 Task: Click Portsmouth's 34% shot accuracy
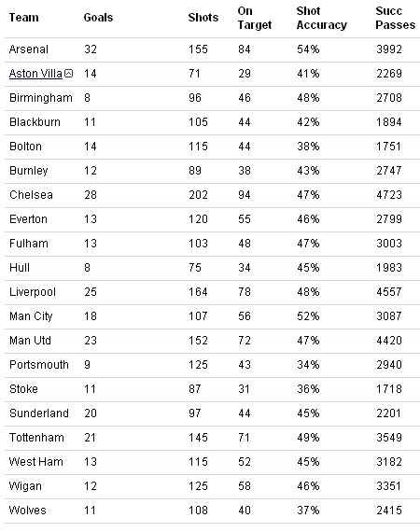308,365
